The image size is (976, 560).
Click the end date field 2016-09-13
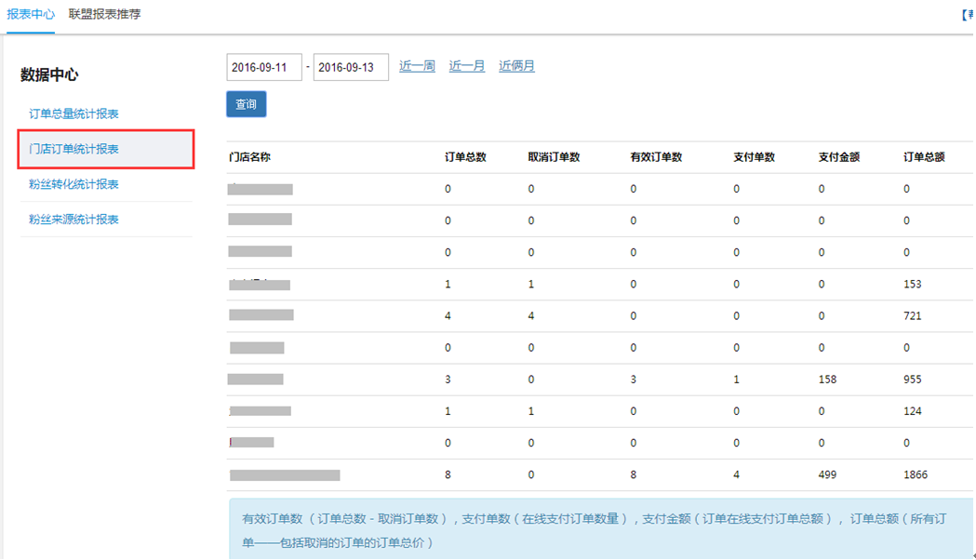pos(351,68)
